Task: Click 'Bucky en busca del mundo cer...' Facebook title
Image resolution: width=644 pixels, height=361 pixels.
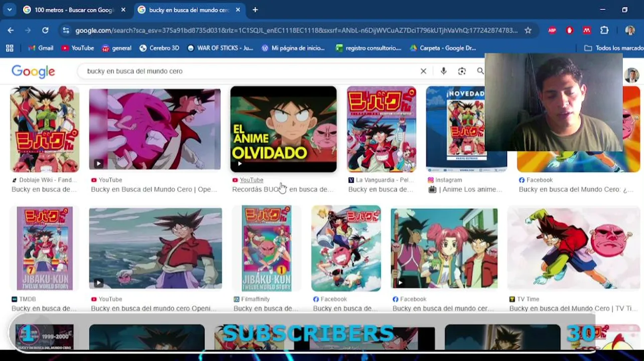Action: [443, 308]
